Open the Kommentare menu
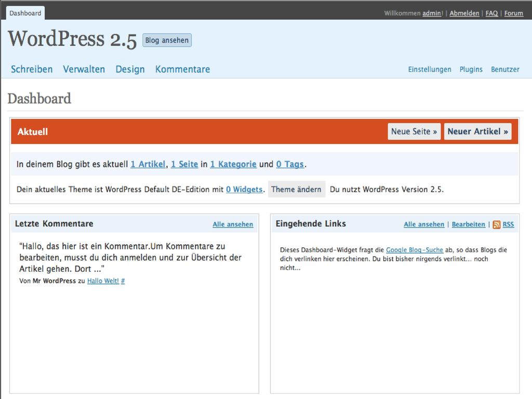Image resolution: width=532 pixels, height=399 pixels. click(182, 69)
